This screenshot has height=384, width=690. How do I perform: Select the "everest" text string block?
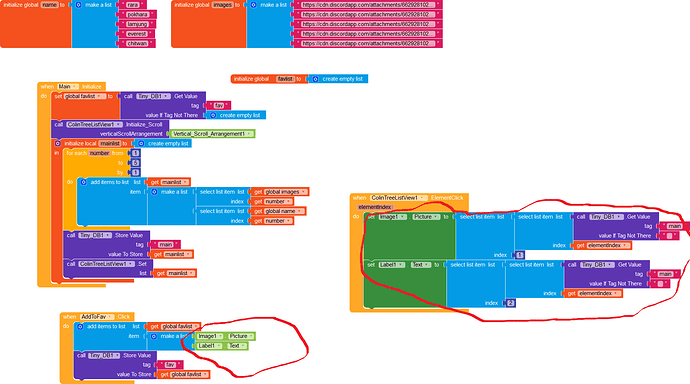point(137,34)
